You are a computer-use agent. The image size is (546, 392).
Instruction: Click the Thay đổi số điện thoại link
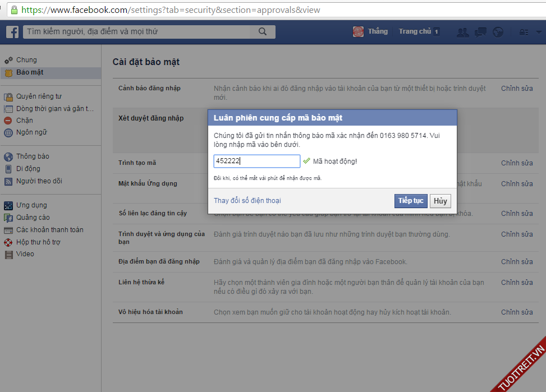247,201
